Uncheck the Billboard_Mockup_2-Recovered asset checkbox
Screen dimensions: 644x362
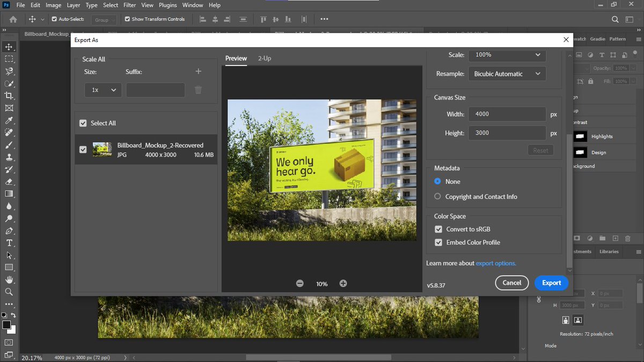(x=83, y=150)
